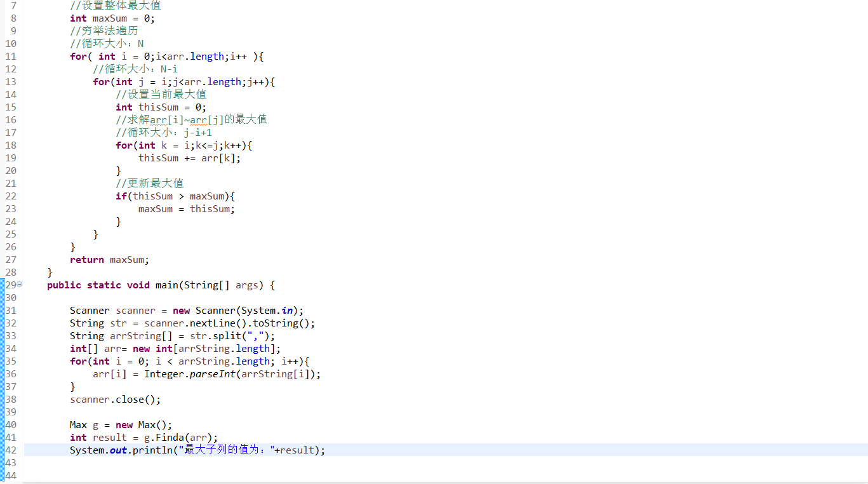Click line number 22 in the gutter

click(x=11, y=196)
